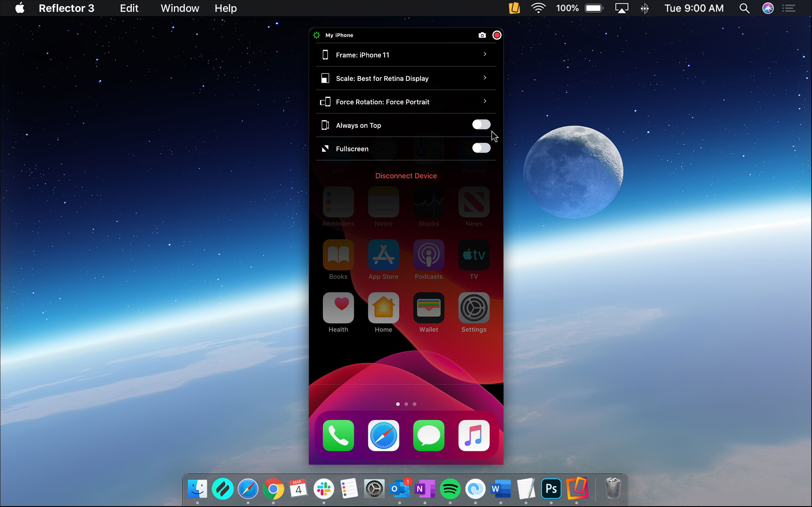
Task: Open the Messages app in iPhone dock
Action: (429, 435)
